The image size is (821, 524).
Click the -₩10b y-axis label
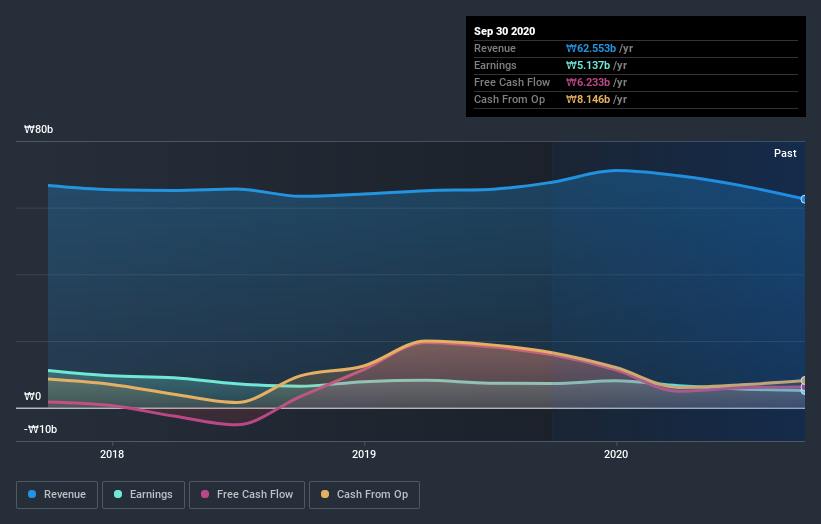click(40, 429)
